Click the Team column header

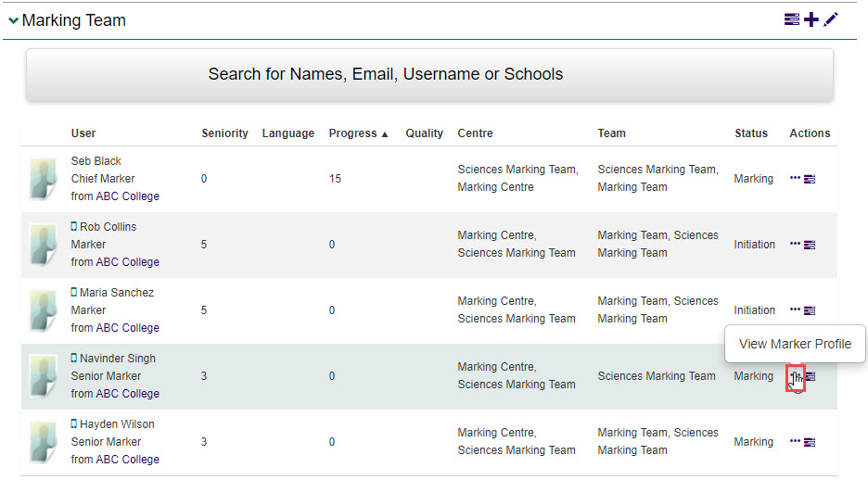click(x=611, y=133)
